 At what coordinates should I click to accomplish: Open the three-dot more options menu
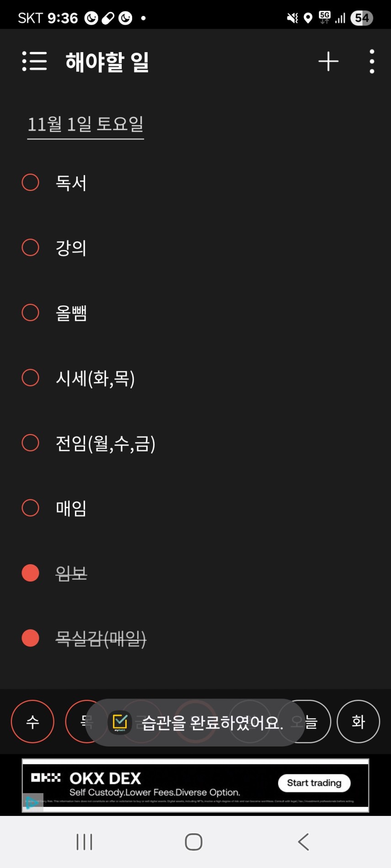[x=372, y=61]
